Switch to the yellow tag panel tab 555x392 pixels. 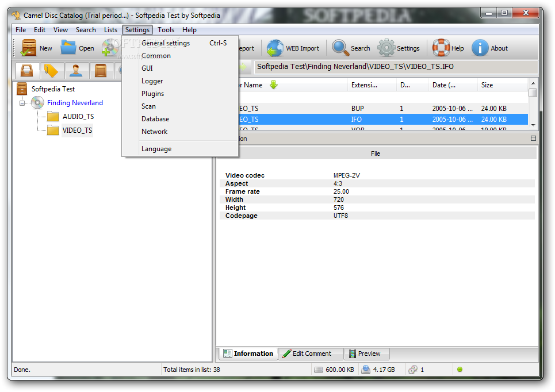click(x=52, y=70)
